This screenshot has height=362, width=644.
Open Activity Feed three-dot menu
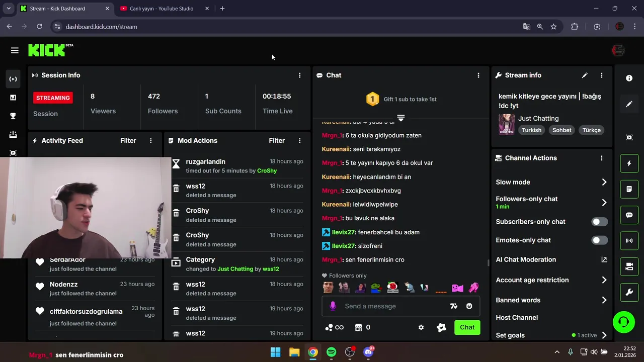(x=150, y=141)
